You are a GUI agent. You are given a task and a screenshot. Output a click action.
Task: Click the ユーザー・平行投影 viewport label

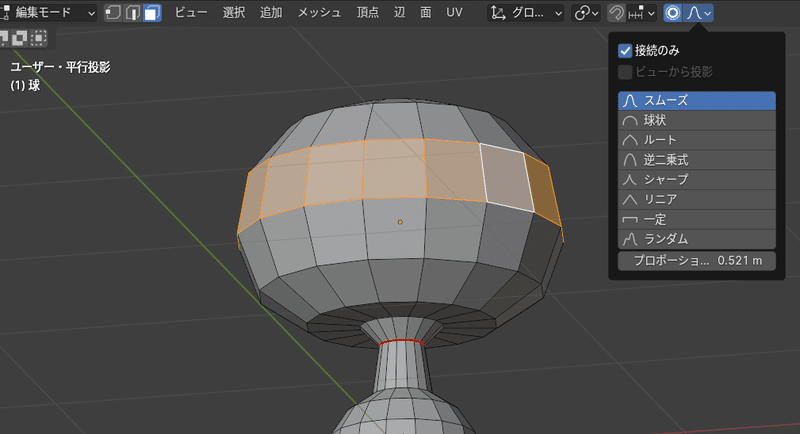[60, 67]
